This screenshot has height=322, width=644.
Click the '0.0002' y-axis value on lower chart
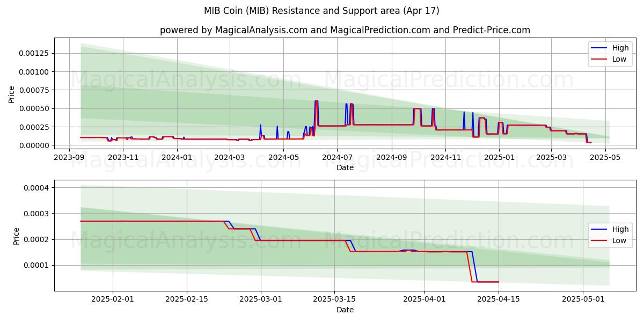click(37, 239)
